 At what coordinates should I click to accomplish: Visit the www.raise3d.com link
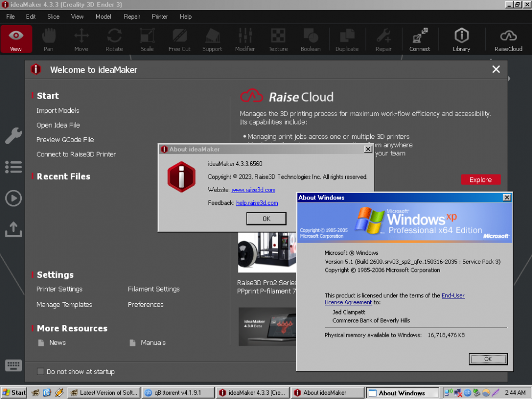click(254, 190)
